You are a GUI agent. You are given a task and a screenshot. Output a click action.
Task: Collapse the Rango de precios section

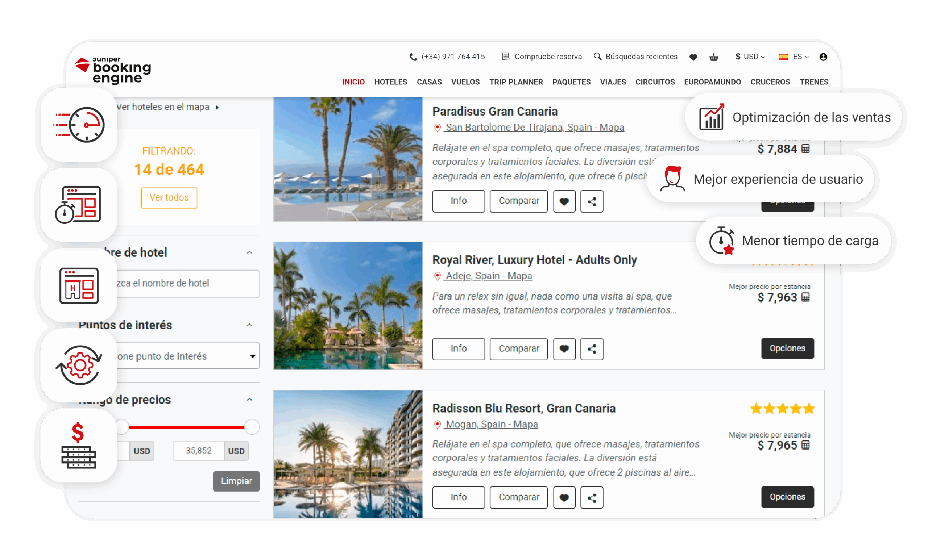click(x=249, y=400)
